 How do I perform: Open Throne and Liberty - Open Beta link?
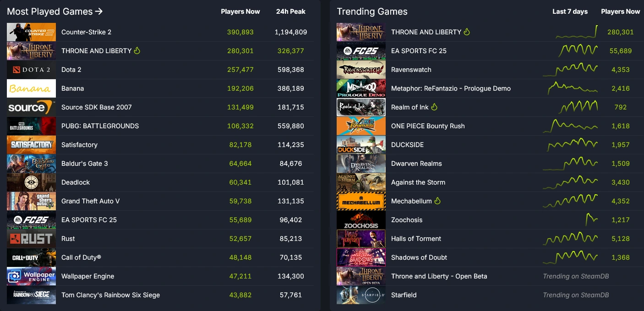click(x=439, y=276)
